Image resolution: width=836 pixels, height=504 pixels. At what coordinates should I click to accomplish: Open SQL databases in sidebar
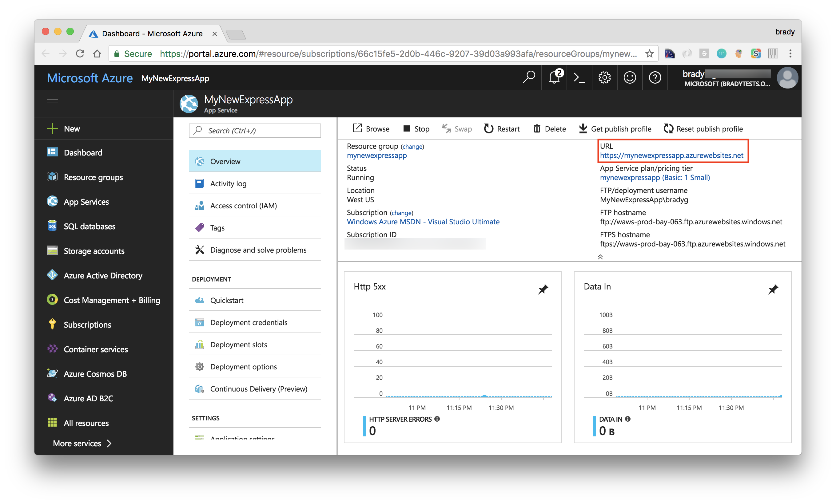(104, 226)
